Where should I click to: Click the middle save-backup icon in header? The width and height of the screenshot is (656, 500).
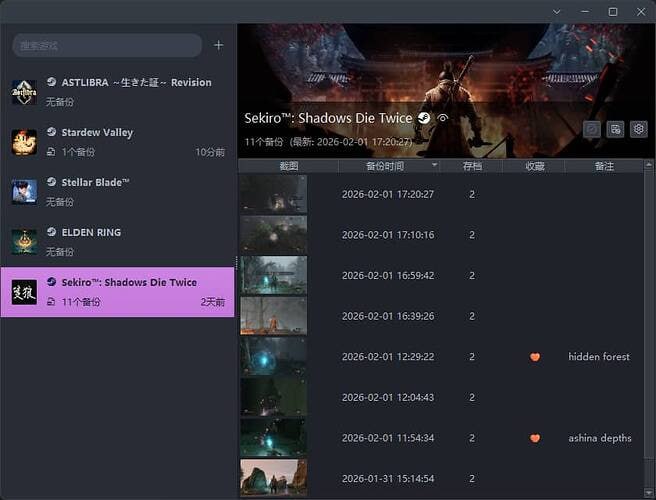coord(615,129)
